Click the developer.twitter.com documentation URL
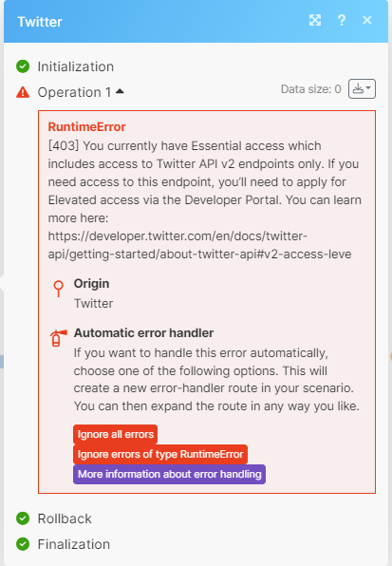 point(199,245)
